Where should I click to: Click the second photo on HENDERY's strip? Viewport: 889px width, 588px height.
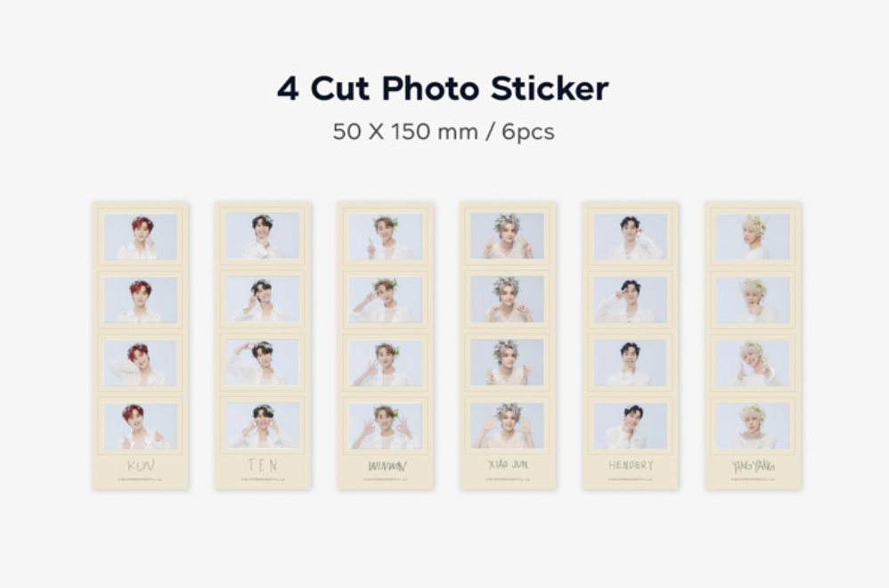pyautogui.click(x=631, y=299)
